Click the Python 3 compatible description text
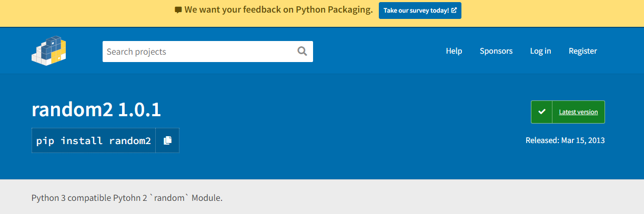Screen dimensions: 644x214 [127, 198]
